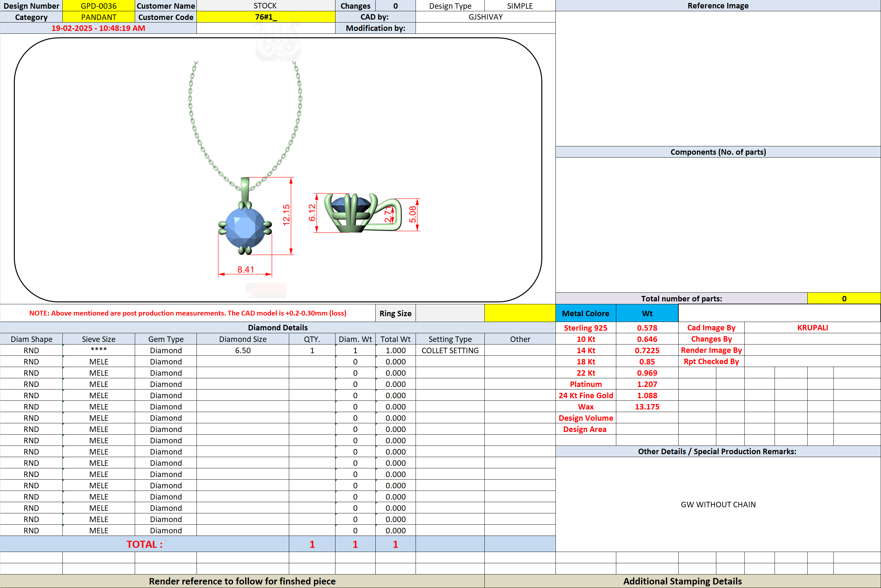Click the Additional Stamping Details header
This screenshot has height=588, width=881.
click(682, 581)
